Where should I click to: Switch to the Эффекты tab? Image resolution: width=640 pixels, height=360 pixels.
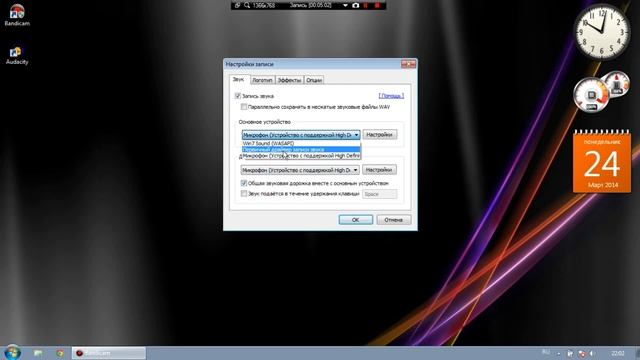click(289, 80)
